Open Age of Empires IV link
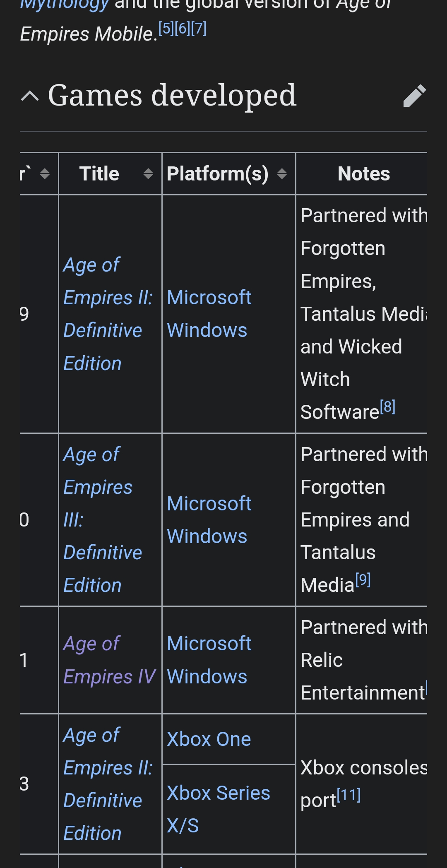 coord(109,660)
